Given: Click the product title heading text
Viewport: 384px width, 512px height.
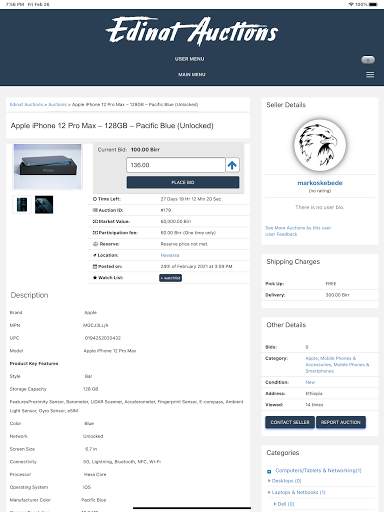Looking at the screenshot, I should 112,126.
